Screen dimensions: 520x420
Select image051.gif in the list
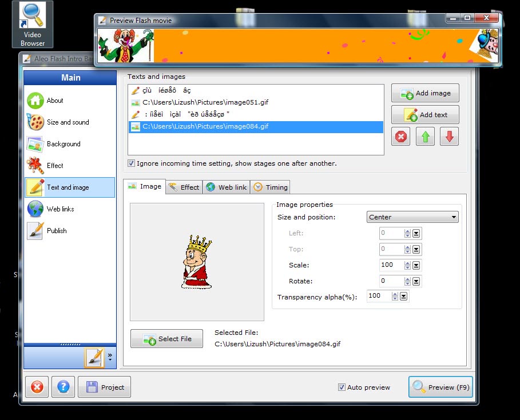point(205,102)
